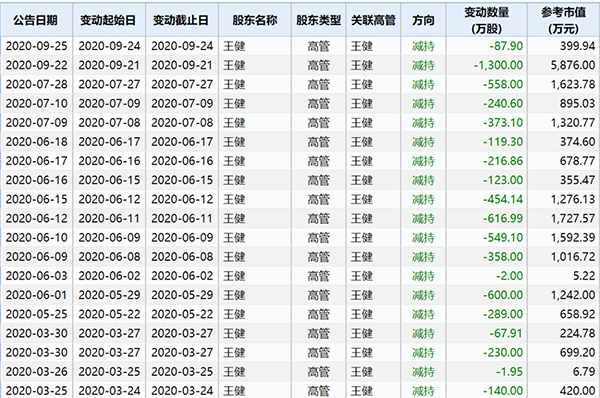This screenshot has width=600, height=398.
Task: Select change quantity -216.86
Action: pos(503,161)
